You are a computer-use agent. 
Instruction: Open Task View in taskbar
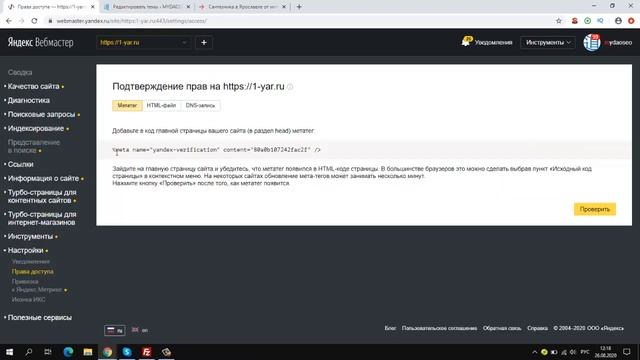tap(48, 352)
